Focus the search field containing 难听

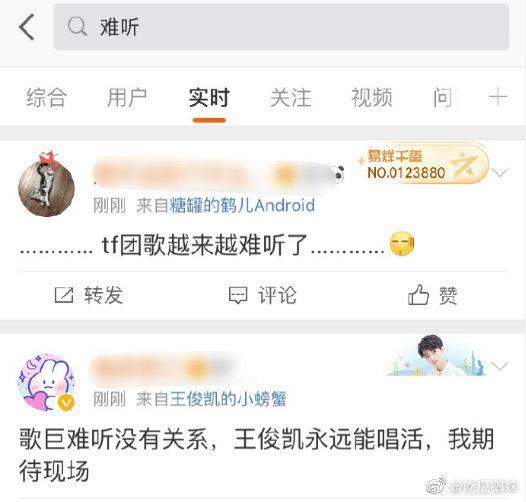(x=281, y=27)
